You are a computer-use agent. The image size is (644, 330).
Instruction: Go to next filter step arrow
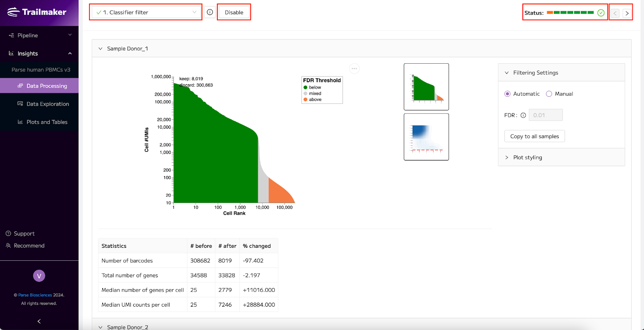pos(627,13)
